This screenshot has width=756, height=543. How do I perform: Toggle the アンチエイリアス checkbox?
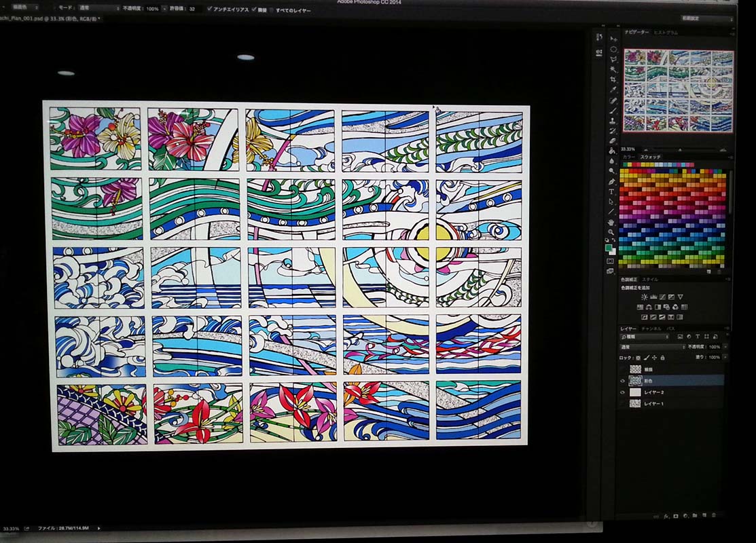(x=209, y=10)
